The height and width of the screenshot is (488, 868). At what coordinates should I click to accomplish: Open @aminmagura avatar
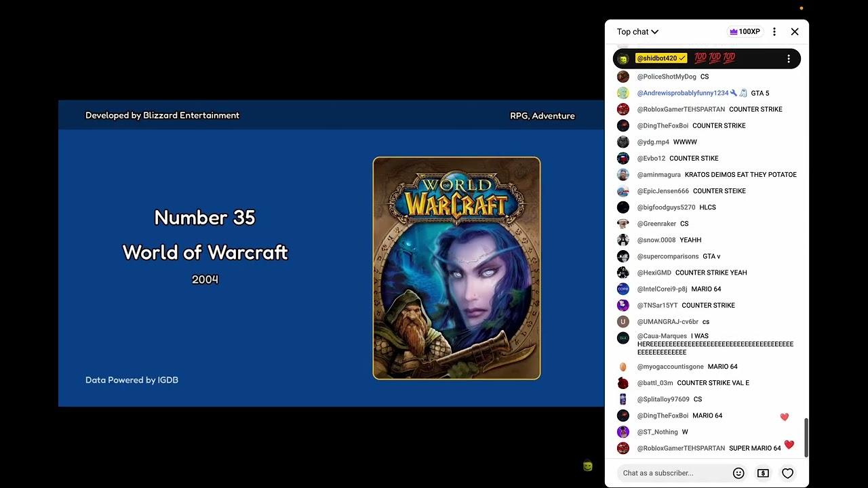coord(623,174)
